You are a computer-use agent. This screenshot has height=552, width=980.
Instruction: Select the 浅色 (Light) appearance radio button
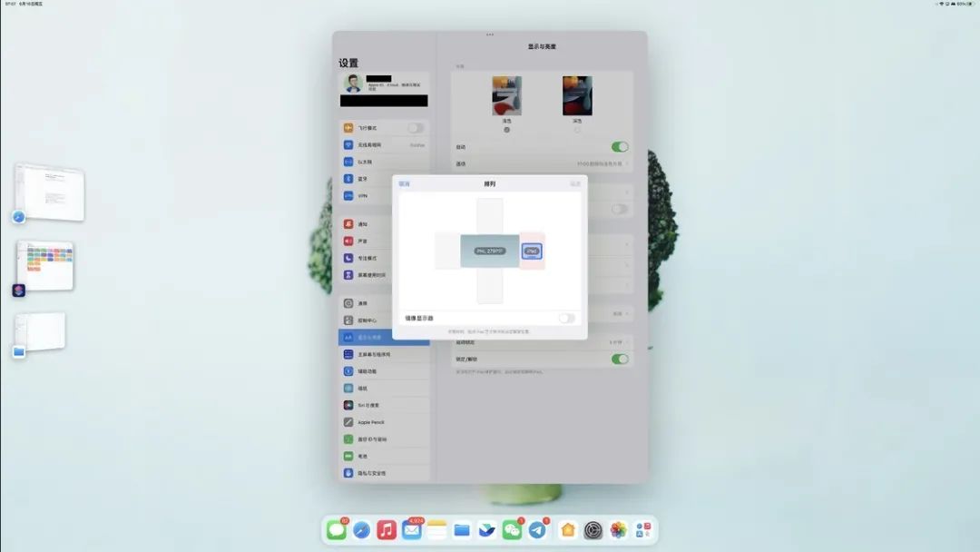[x=507, y=130]
